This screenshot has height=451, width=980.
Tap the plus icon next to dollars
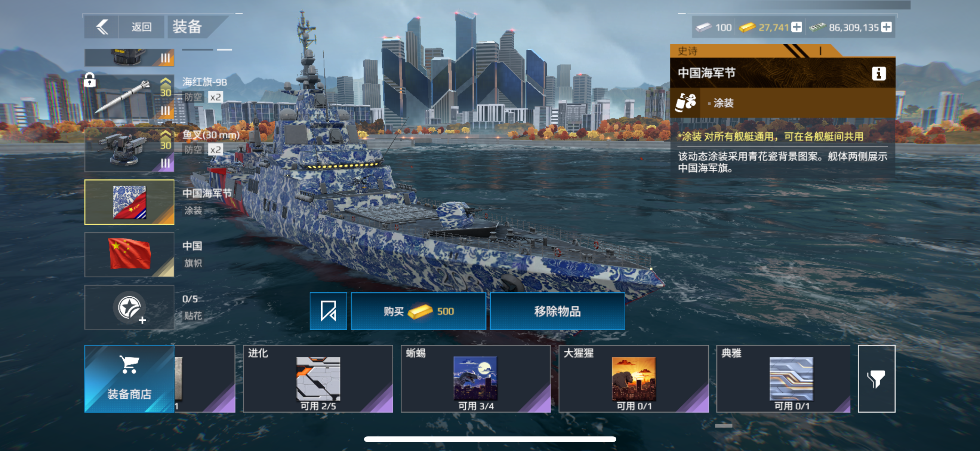pyautogui.click(x=886, y=27)
